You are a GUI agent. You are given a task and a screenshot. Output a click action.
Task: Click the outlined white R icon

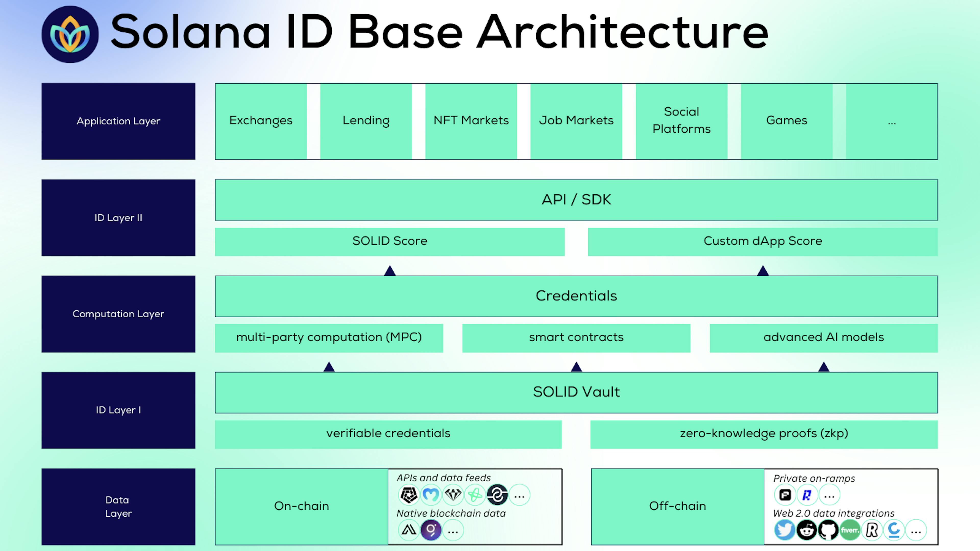pyautogui.click(x=872, y=530)
